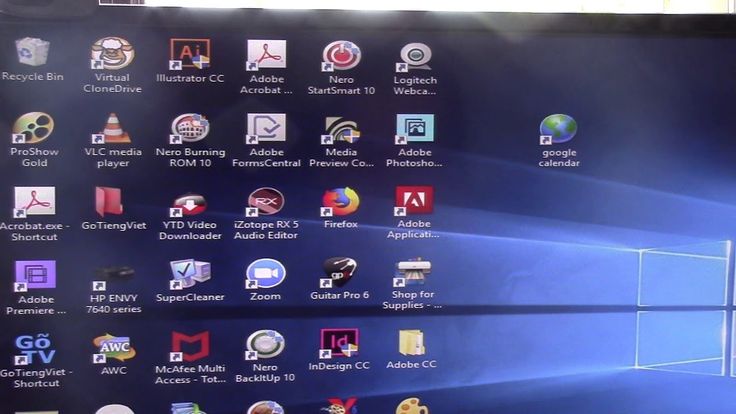Select the HP ENVY 7640 series printer icon

[113, 277]
